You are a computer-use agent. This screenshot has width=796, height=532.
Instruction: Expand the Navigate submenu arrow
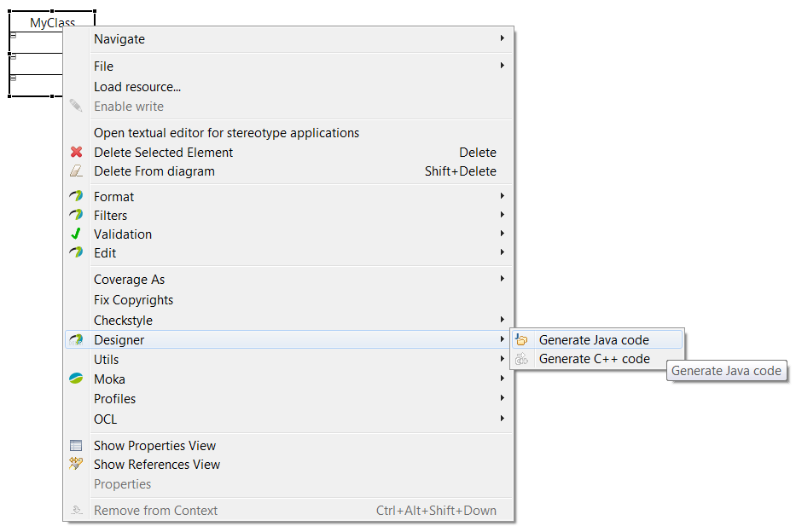[502, 38]
